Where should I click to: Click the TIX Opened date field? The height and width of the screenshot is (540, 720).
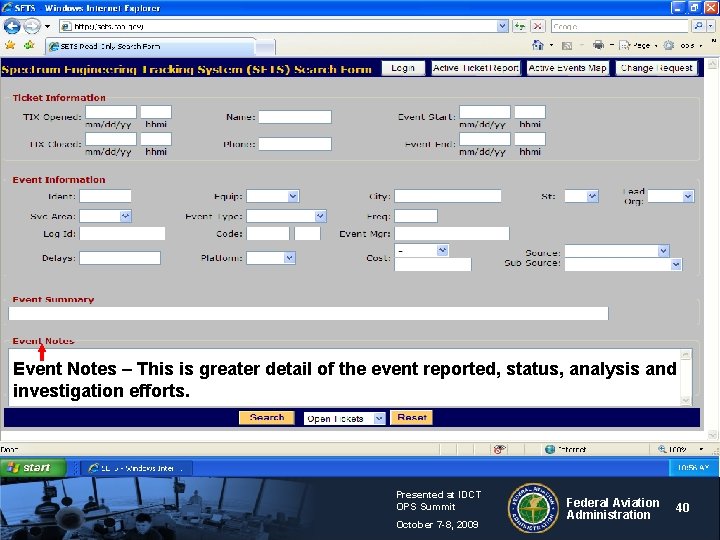[111, 112]
